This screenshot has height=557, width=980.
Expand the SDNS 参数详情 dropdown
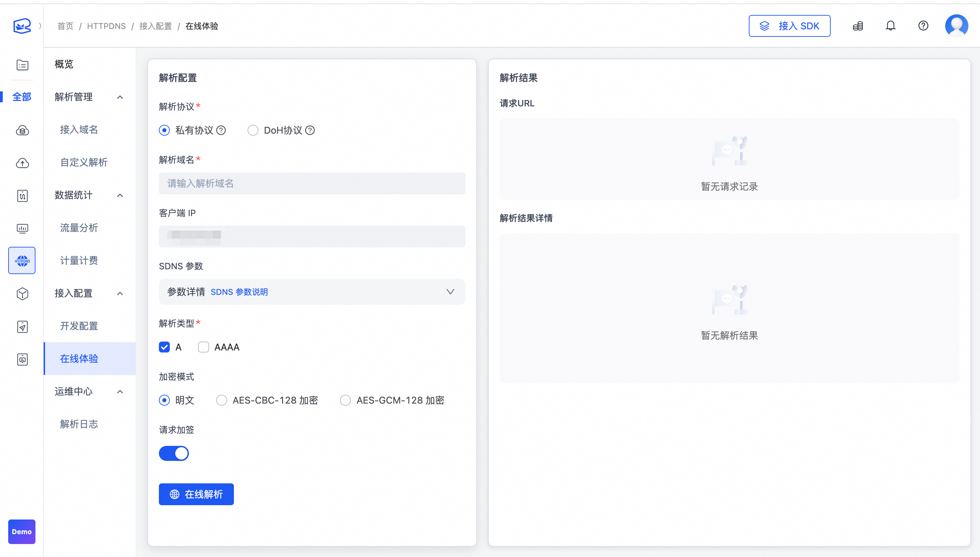(x=450, y=292)
